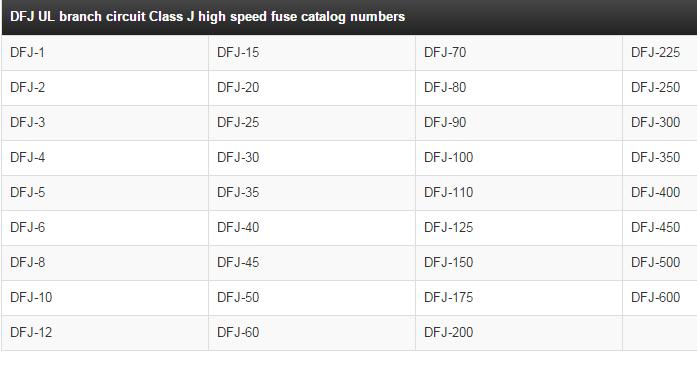Select the DFJ-100 fuse cell
The width and height of the screenshot is (697, 386).
519,158
